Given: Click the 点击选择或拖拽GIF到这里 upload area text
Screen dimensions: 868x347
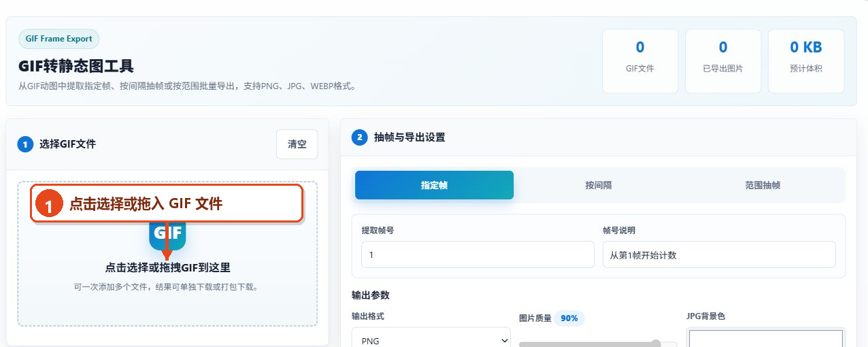Looking at the screenshot, I should [167, 267].
